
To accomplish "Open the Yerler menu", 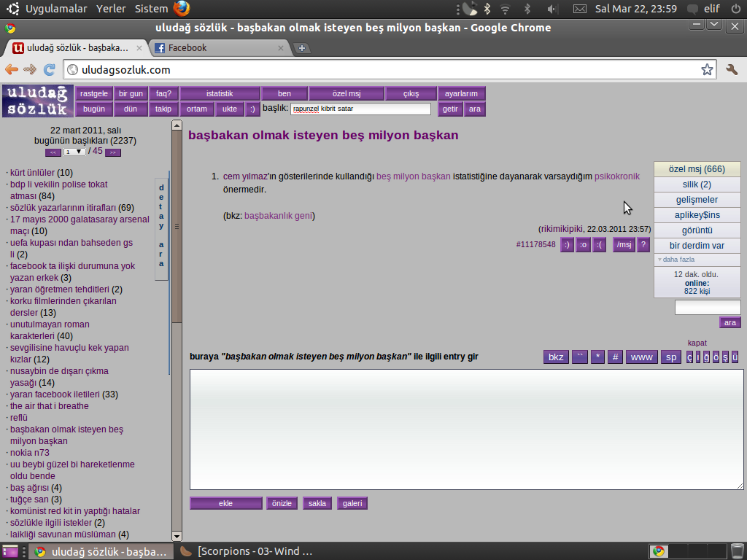I will point(111,9).
